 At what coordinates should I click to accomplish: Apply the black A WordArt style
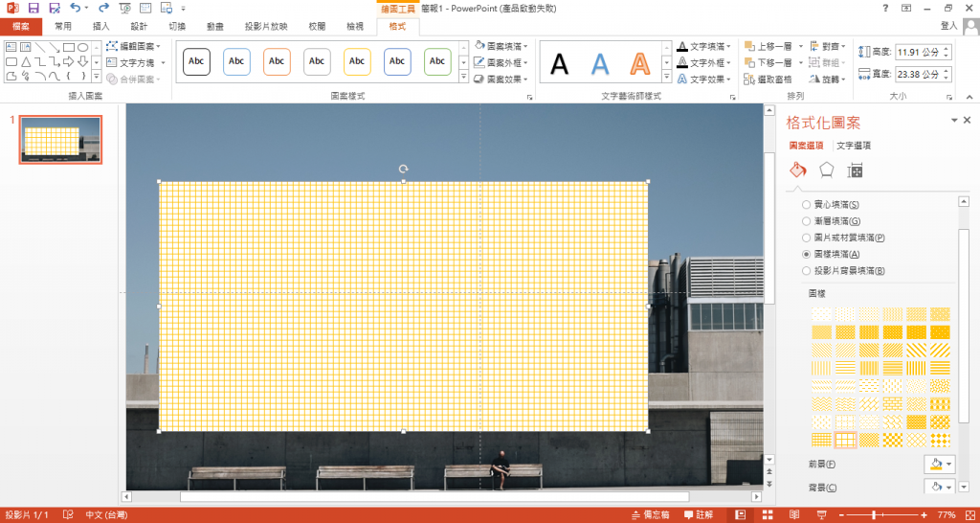(559, 63)
